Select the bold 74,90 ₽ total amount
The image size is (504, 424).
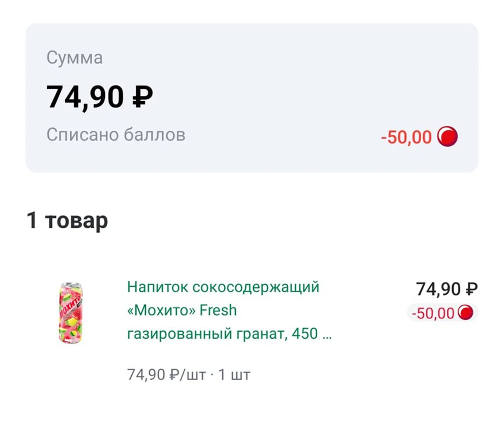coord(99,97)
